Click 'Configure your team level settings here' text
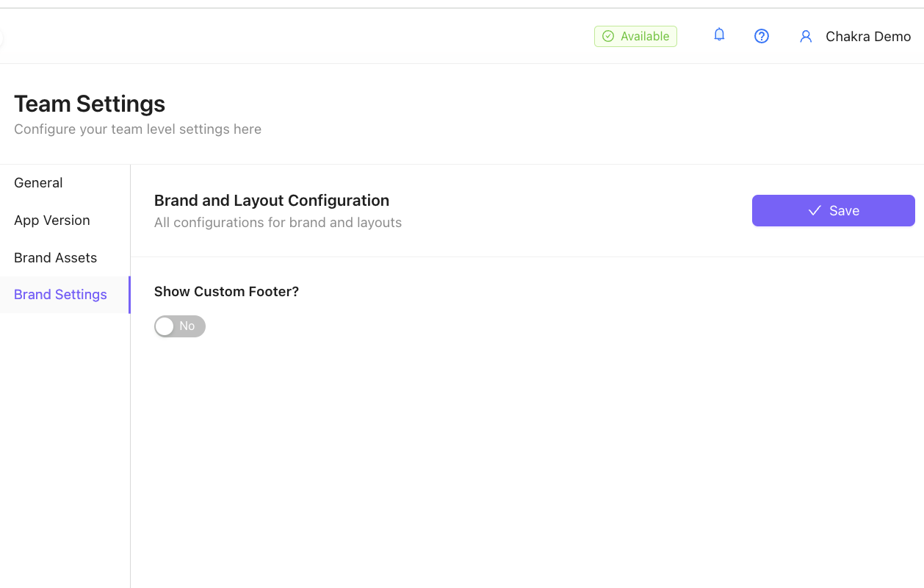Screen dimensions: 924x588 tap(137, 129)
